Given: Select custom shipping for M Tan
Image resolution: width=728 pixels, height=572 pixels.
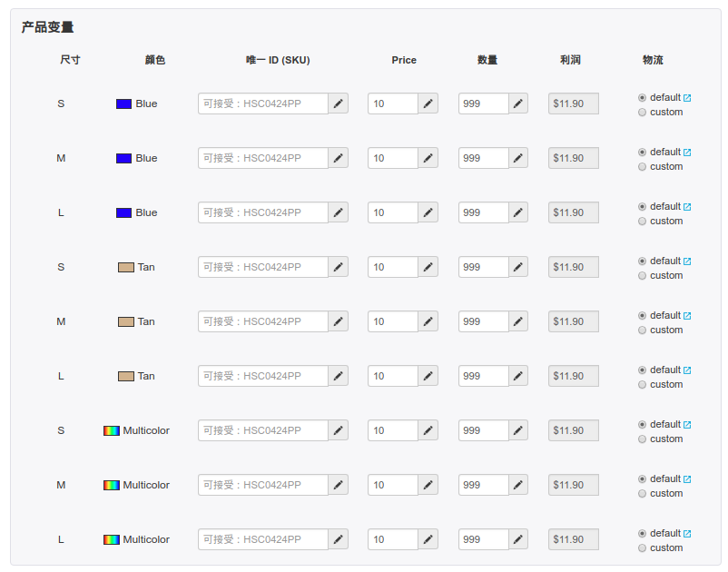Looking at the screenshot, I should coord(643,330).
